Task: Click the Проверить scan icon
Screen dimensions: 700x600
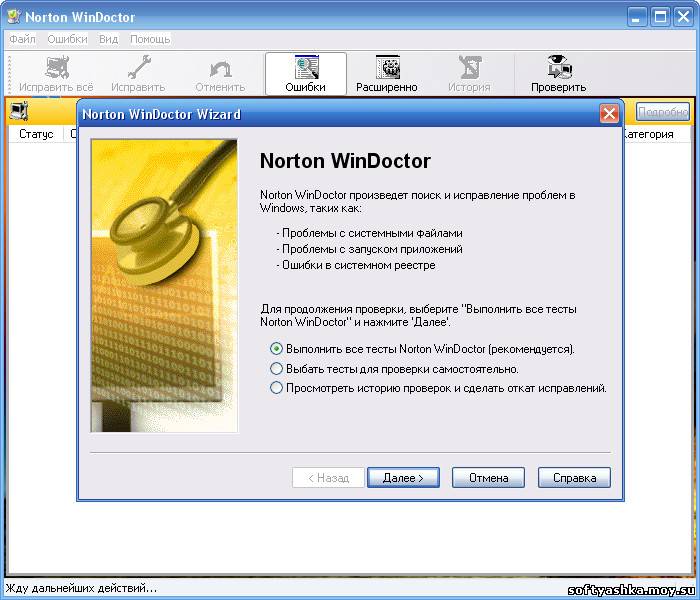Action: click(x=558, y=74)
